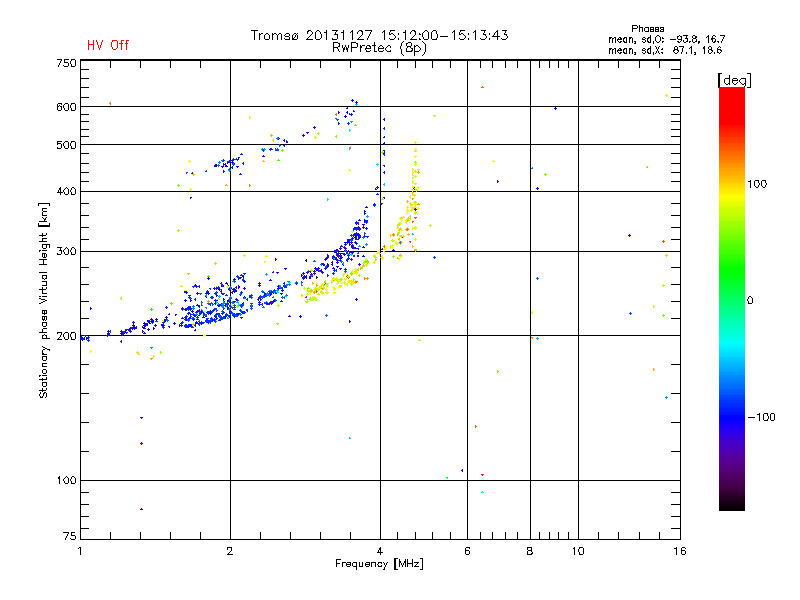The image size is (800, 600).
Task: Click the red 'HV Off' label
Action: [108, 45]
